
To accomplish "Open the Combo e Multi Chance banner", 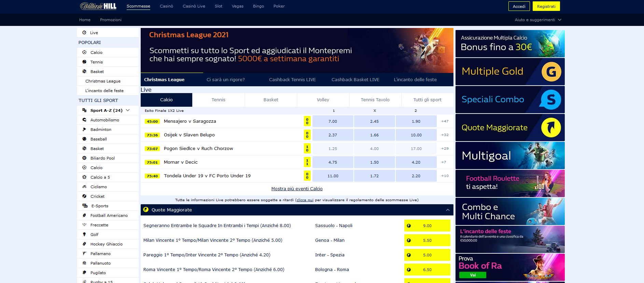I will [510, 211].
